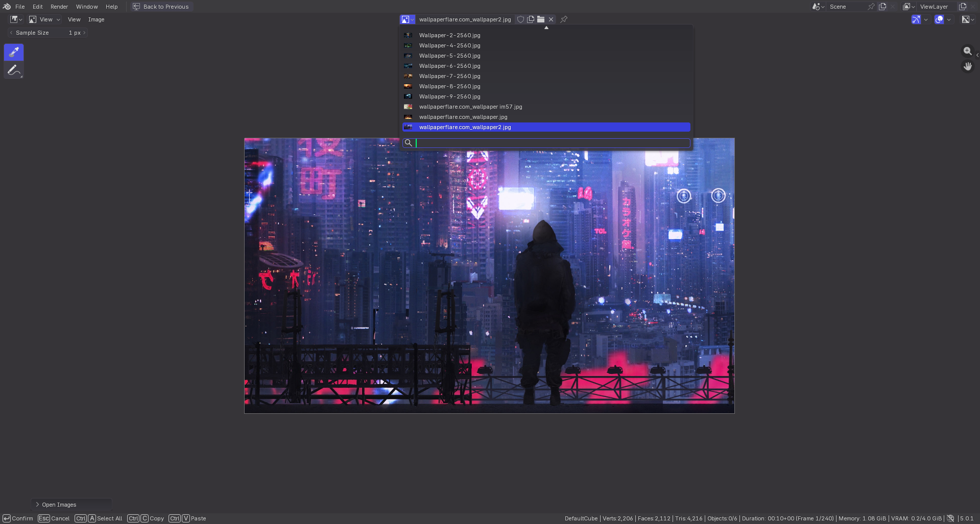Expand the sidebar with the arrow
Screen dimensions: 980x524
coord(977,55)
